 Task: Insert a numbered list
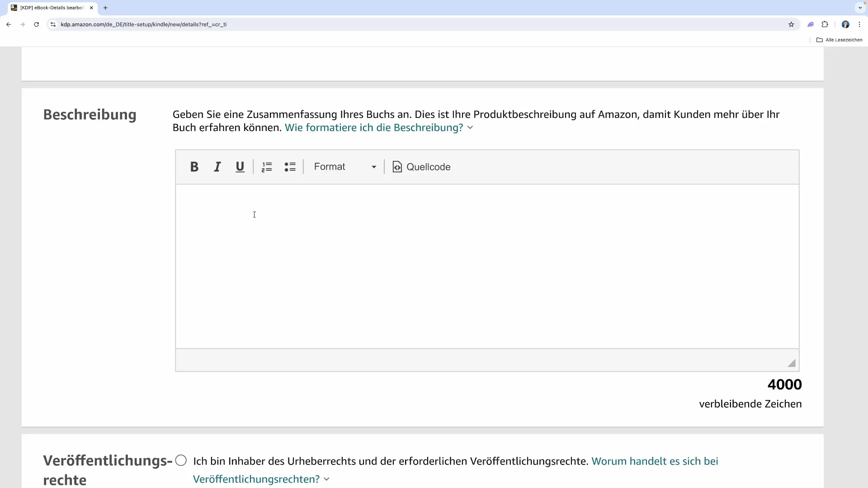tap(267, 167)
